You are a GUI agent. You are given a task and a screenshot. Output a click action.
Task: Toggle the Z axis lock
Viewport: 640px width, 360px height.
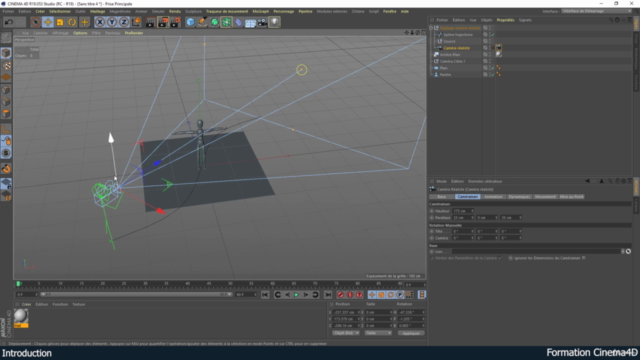click(124, 22)
